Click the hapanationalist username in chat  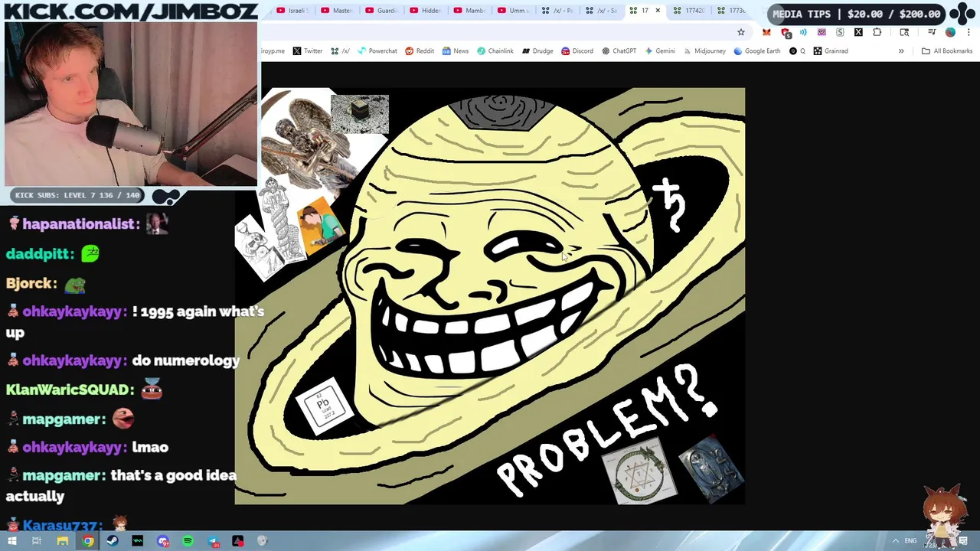(x=80, y=224)
